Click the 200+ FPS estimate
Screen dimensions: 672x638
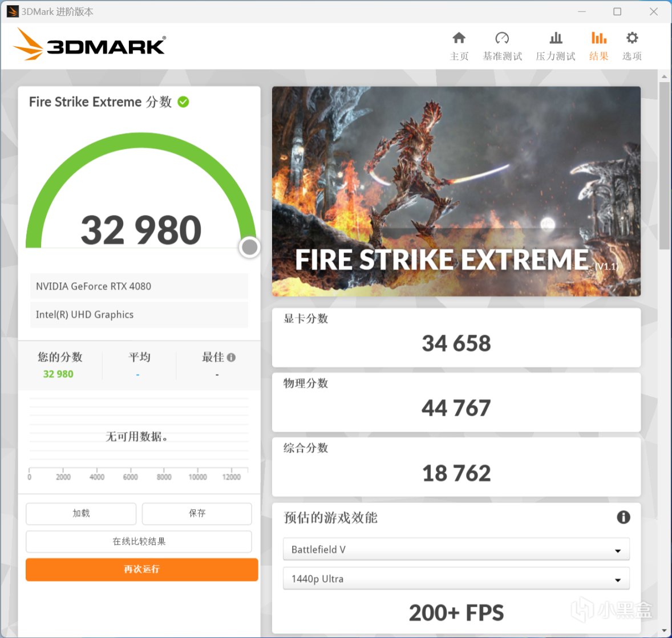coord(456,612)
